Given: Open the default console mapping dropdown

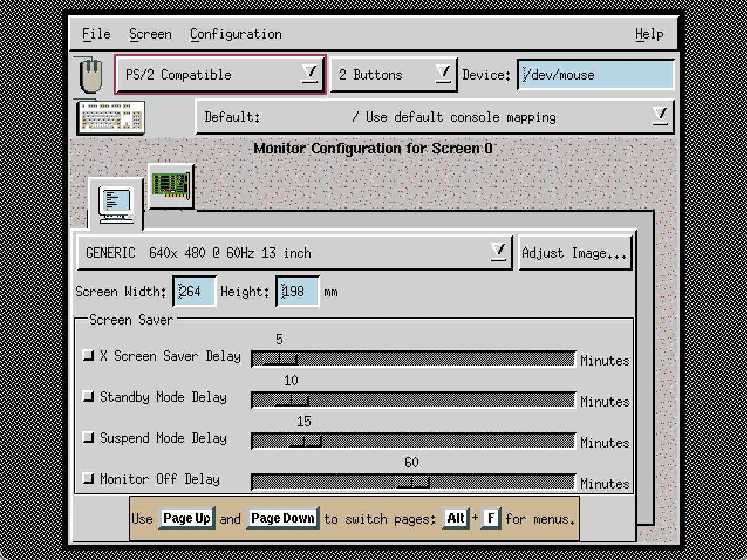Looking at the screenshot, I should (x=434, y=117).
